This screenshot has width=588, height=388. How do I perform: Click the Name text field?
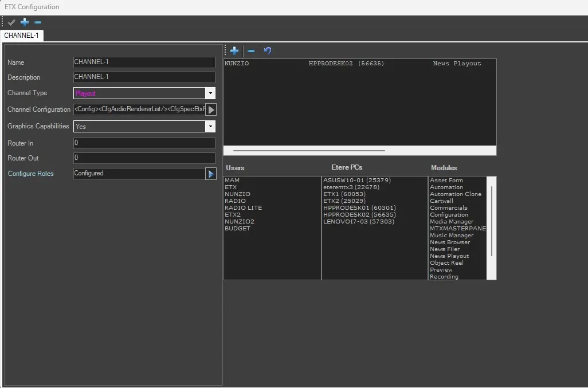tap(144, 62)
